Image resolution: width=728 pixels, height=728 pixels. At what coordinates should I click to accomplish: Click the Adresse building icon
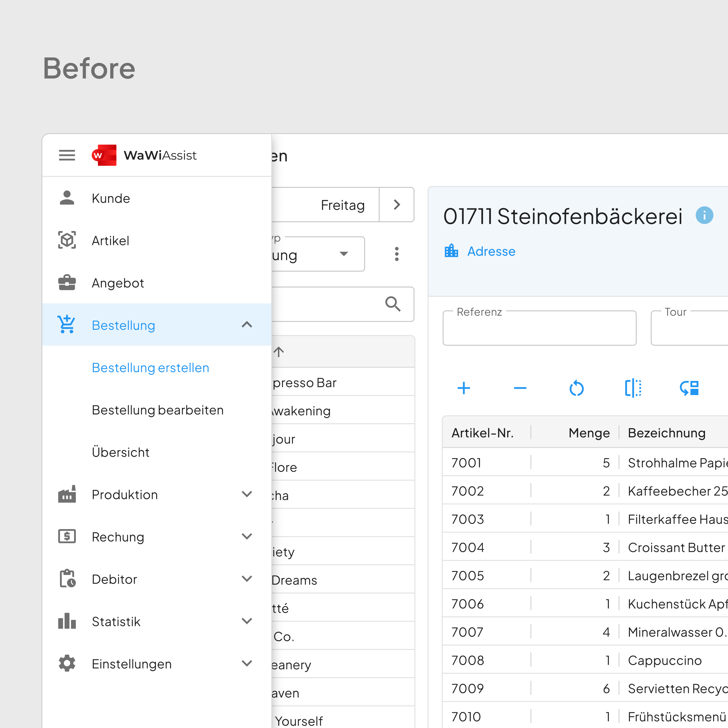point(451,251)
